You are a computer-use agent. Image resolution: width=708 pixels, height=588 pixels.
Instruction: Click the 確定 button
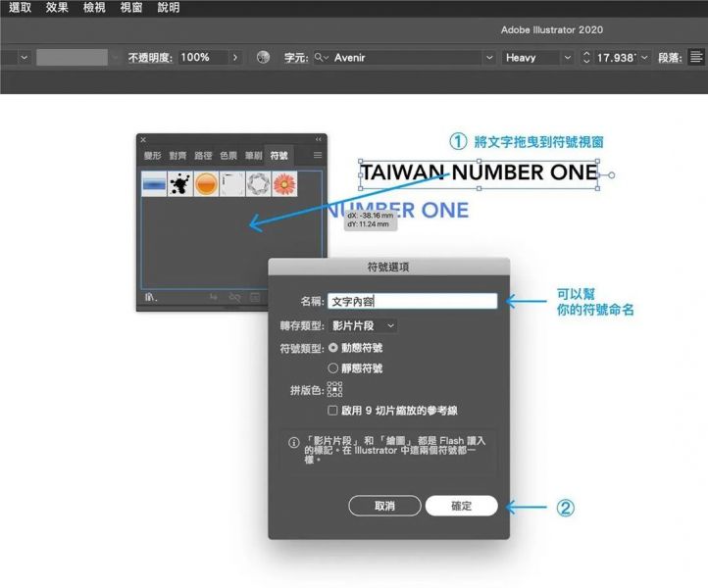pyautogui.click(x=461, y=506)
